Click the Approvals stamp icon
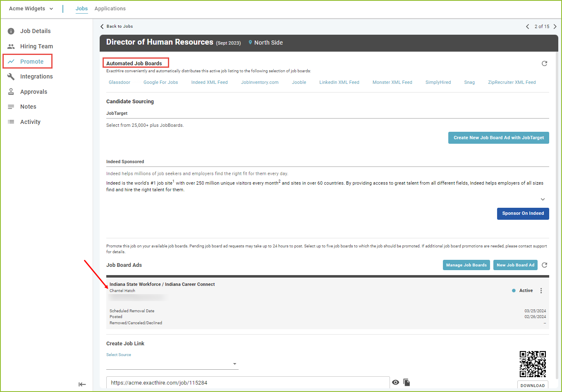 point(11,92)
